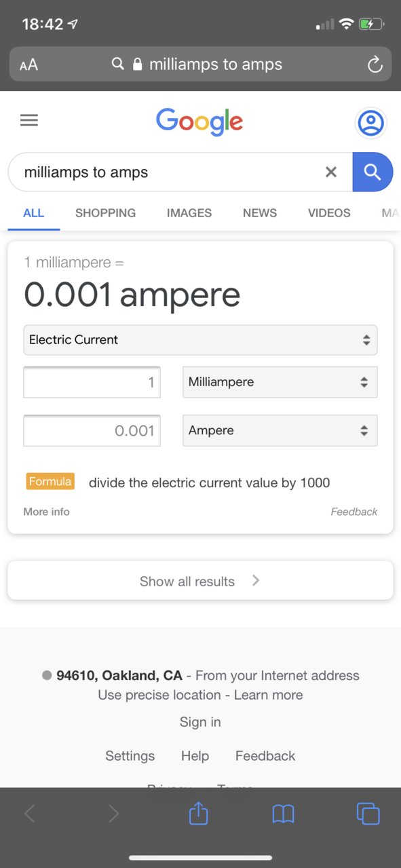Tap Use precise location link

pyautogui.click(x=159, y=695)
